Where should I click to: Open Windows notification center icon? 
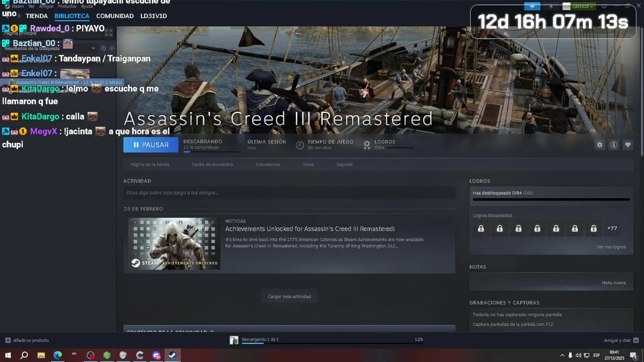tap(633, 355)
